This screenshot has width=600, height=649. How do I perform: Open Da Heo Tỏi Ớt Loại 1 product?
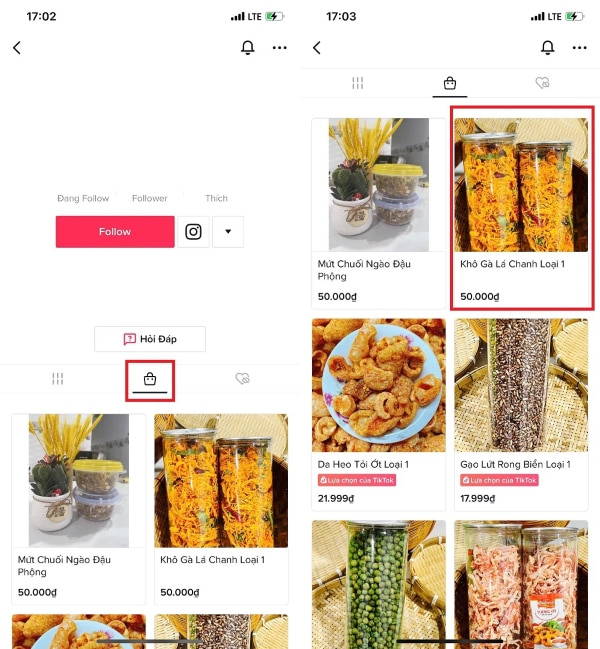pyautogui.click(x=378, y=410)
